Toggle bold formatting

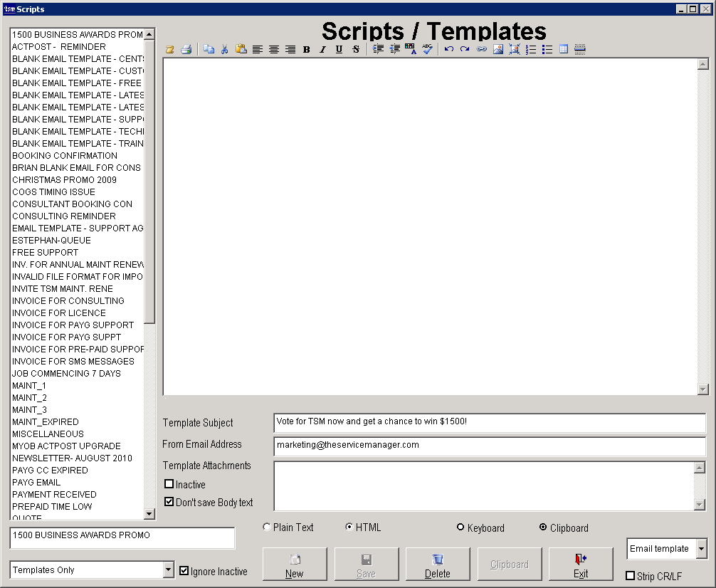click(x=306, y=49)
